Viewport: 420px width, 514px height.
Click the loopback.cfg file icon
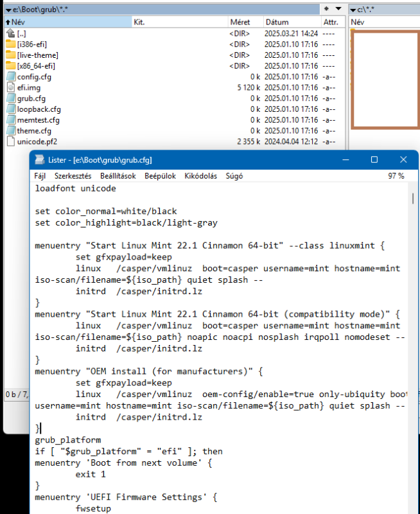tap(10, 109)
